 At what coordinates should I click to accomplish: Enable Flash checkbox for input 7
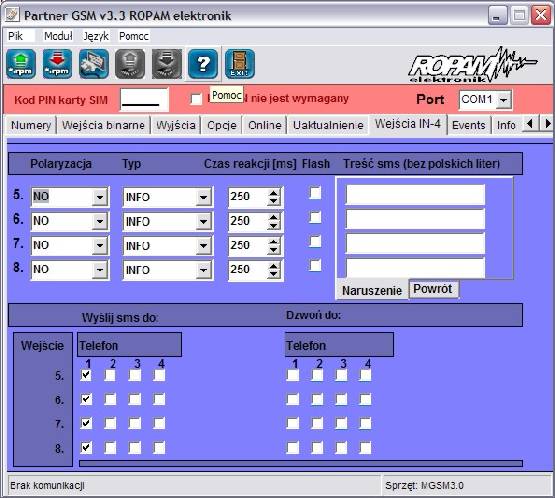(x=315, y=242)
